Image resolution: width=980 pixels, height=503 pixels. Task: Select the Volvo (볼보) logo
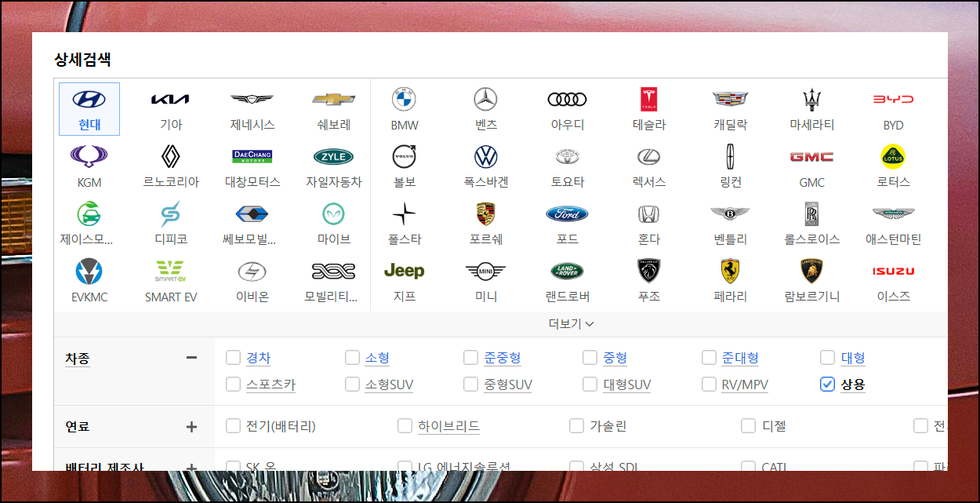404,156
